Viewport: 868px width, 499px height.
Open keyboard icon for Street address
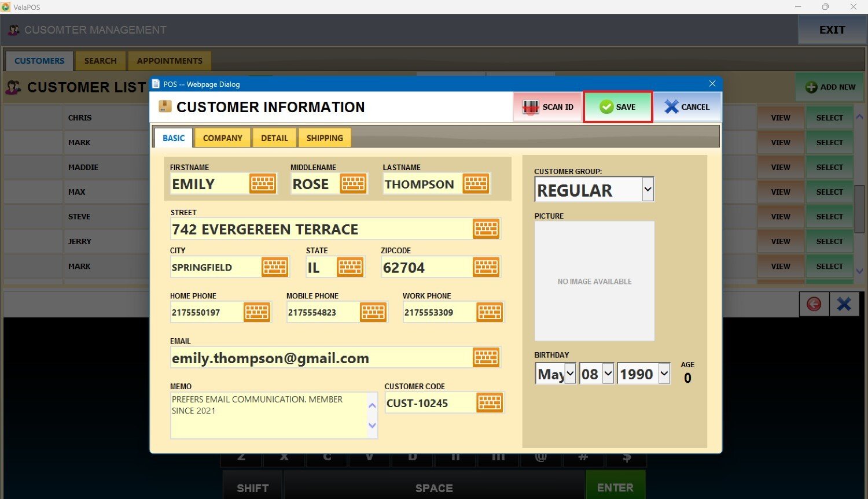pyautogui.click(x=486, y=229)
